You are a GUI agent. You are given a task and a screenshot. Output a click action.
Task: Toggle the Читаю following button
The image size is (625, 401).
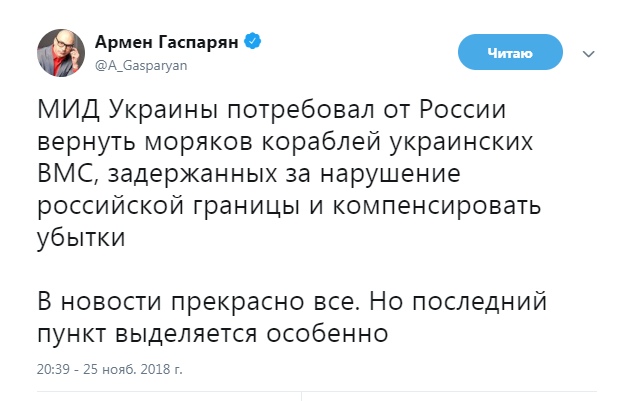pyautogui.click(x=510, y=52)
